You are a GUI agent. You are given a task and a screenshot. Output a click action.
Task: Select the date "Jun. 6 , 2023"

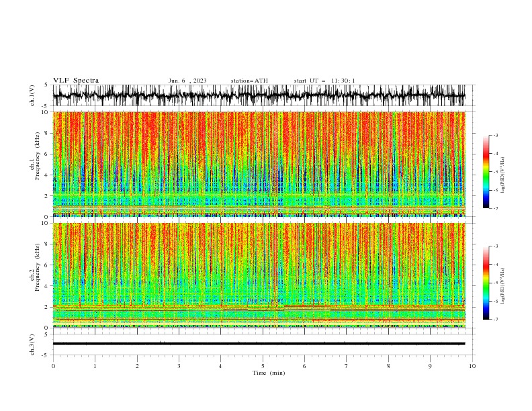click(187, 81)
